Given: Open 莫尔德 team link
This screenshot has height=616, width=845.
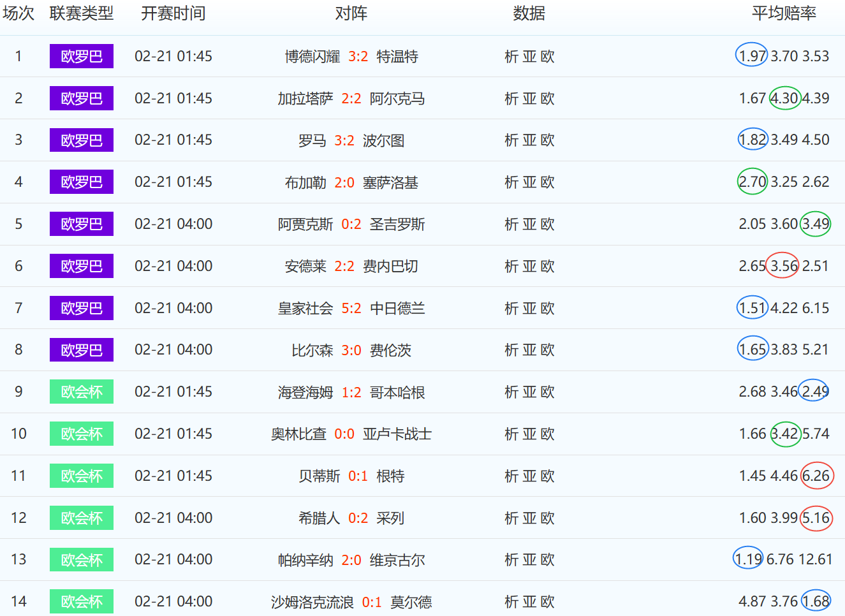Looking at the screenshot, I should pyautogui.click(x=411, y=603).
